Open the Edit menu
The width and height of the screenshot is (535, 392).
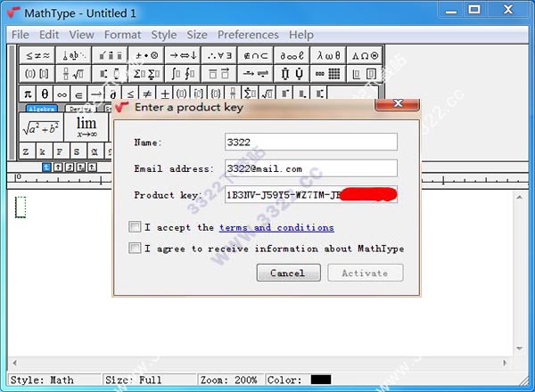point(49,35)
